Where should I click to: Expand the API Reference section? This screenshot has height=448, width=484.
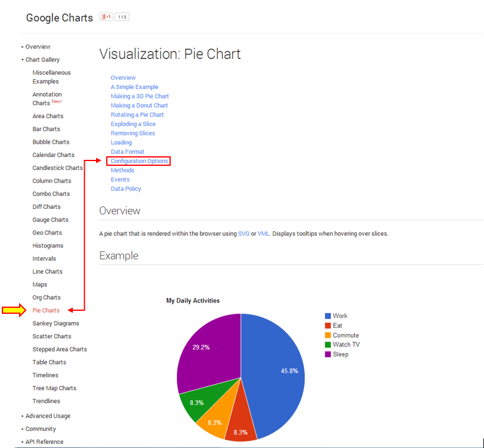point(42,442)
